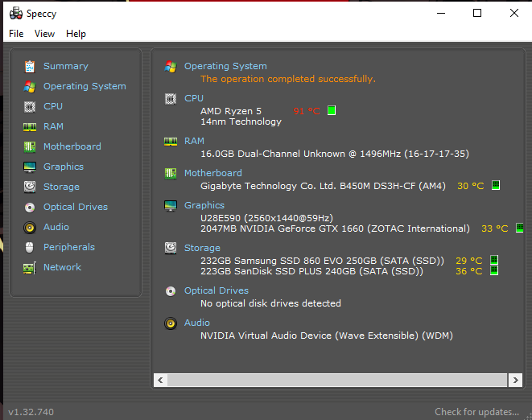Screen dimensions: 532x420
Task: Click the horizontal scrollbar right arrow
Action: coord(515,380)
